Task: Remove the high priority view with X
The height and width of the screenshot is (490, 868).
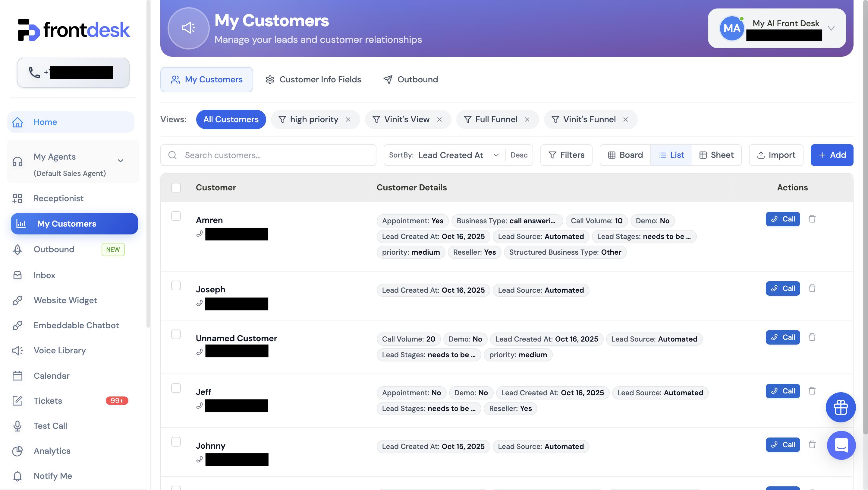Action: point(348,119)
